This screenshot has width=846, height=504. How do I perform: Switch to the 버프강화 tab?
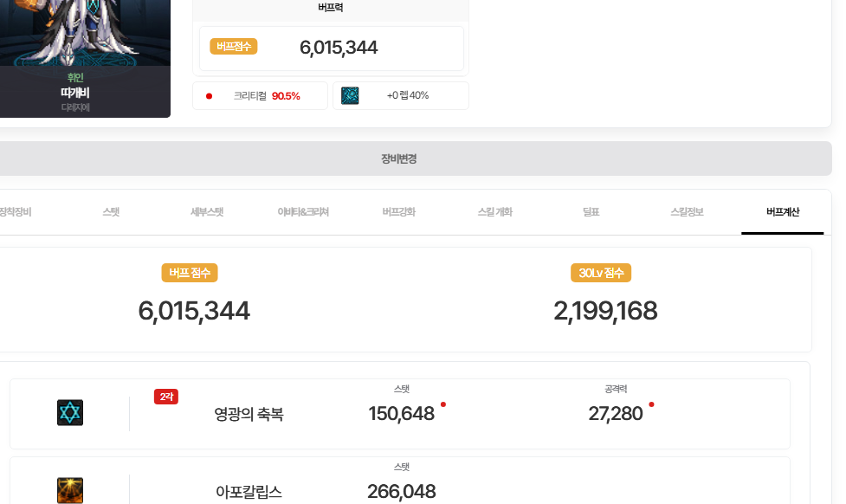399,212
